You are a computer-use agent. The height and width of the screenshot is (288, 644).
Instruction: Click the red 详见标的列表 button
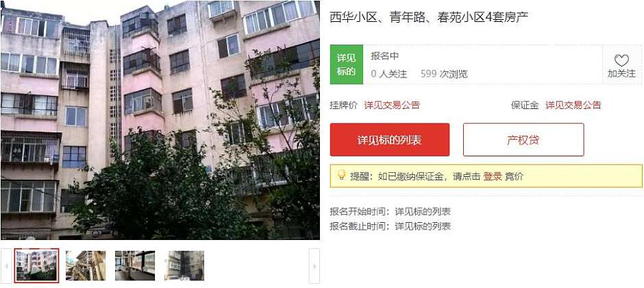[390, 140]
